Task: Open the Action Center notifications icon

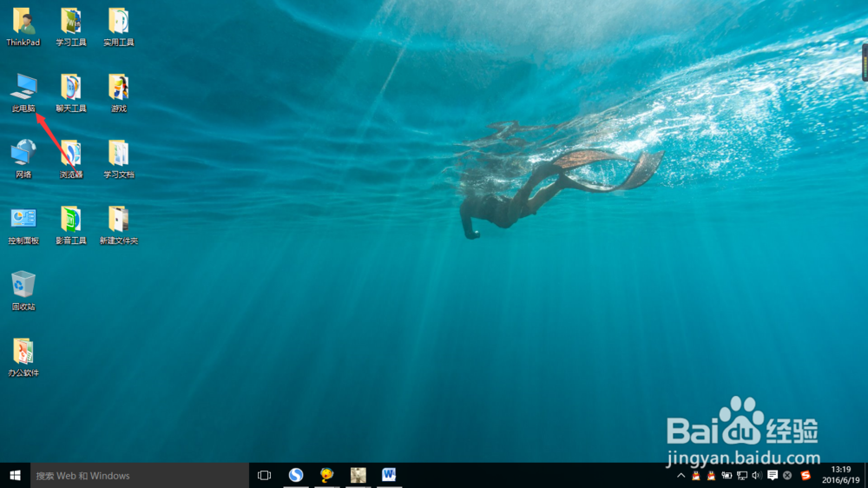Action: point(773,475)
